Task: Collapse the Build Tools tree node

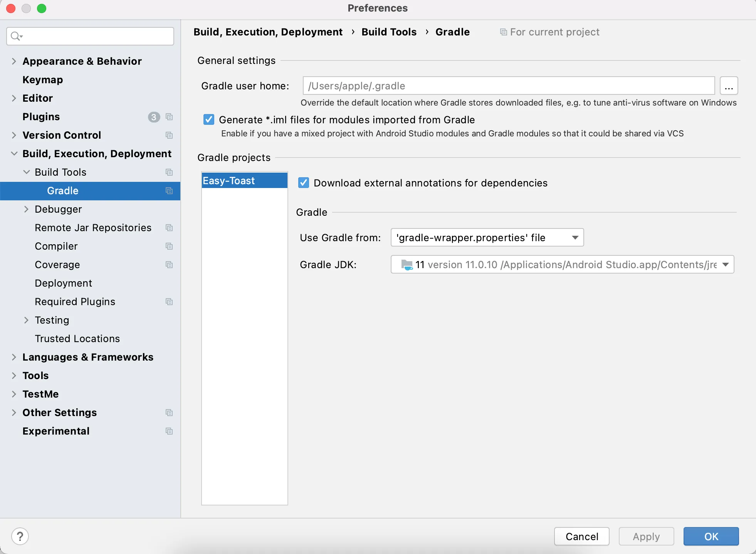Action: (26, 172)
